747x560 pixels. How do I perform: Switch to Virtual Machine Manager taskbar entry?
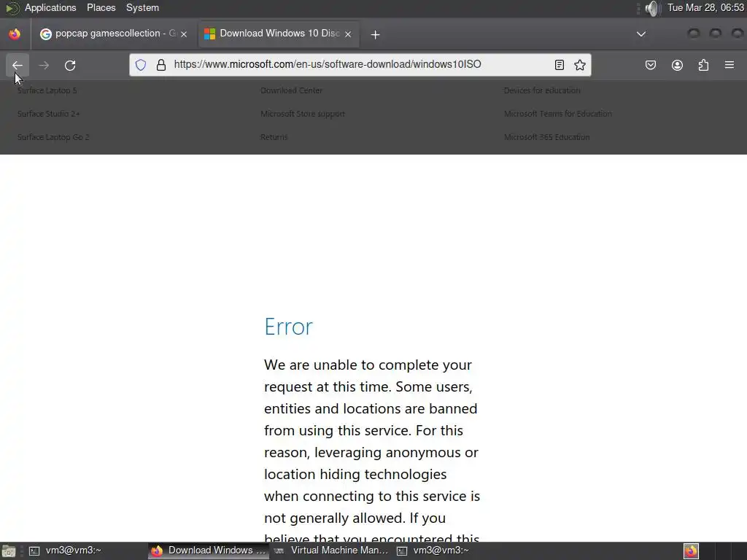click(331, 551)
